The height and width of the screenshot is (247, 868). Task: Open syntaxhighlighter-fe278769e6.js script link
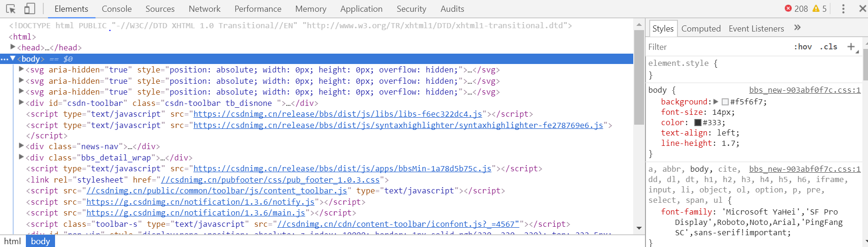click(398, 125)
